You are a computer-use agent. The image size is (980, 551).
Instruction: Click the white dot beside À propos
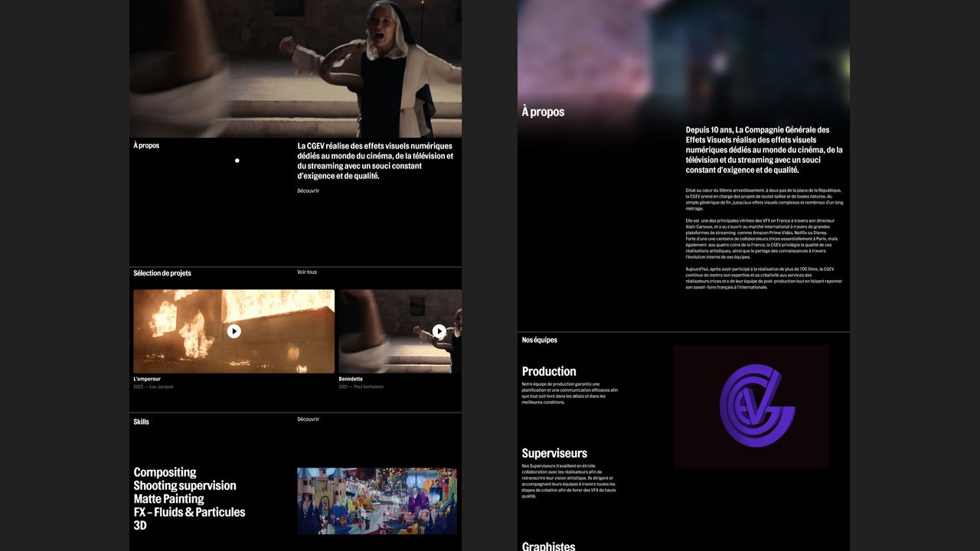pos(237,161)
